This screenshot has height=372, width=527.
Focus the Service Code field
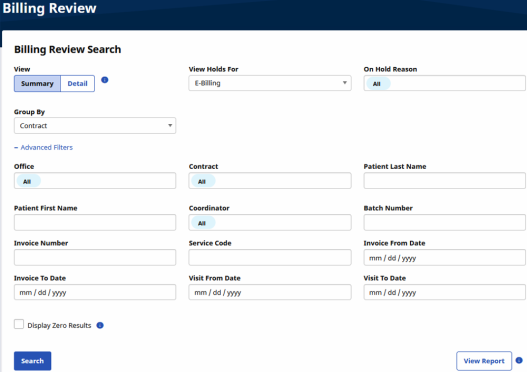tap(270, 257)
